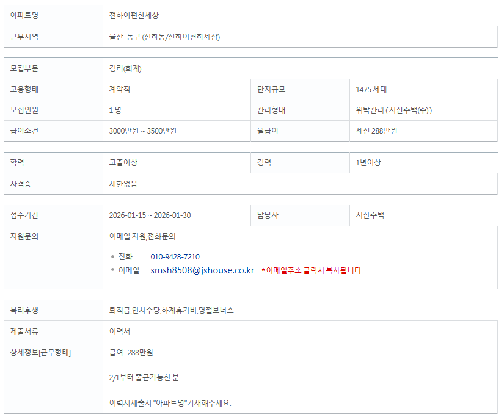Click the phone number 010-9428-7210 link
The image size is (504, 420).
(175, 257)
